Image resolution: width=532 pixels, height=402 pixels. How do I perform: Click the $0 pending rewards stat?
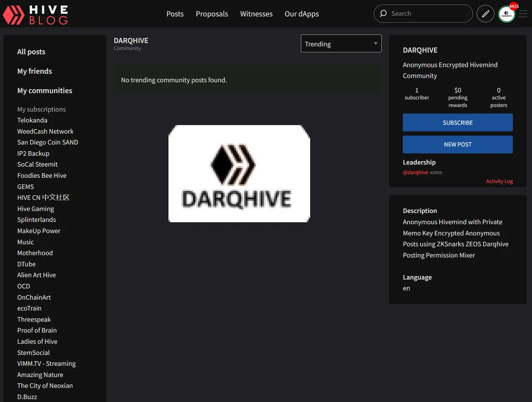click(458, 97)
